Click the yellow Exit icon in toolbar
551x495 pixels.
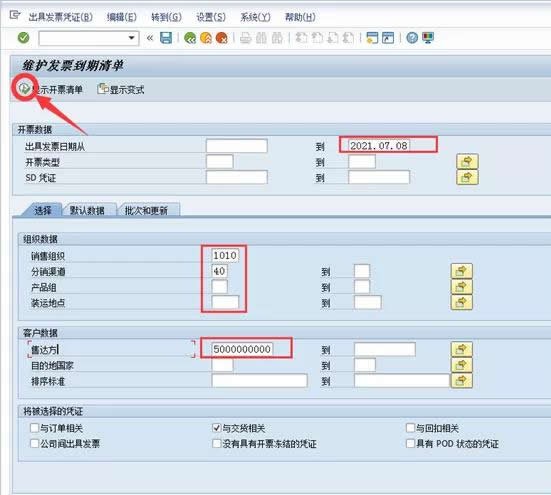[206, 38]
